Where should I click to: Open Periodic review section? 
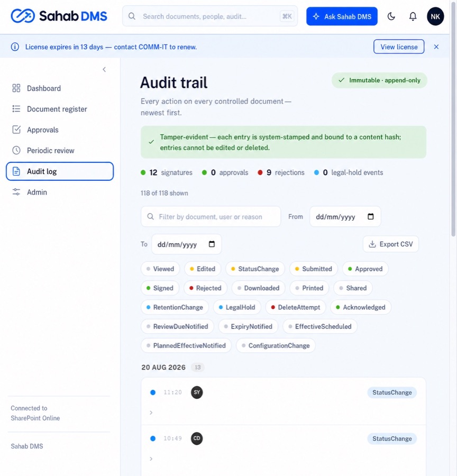(x=60, y=150)
